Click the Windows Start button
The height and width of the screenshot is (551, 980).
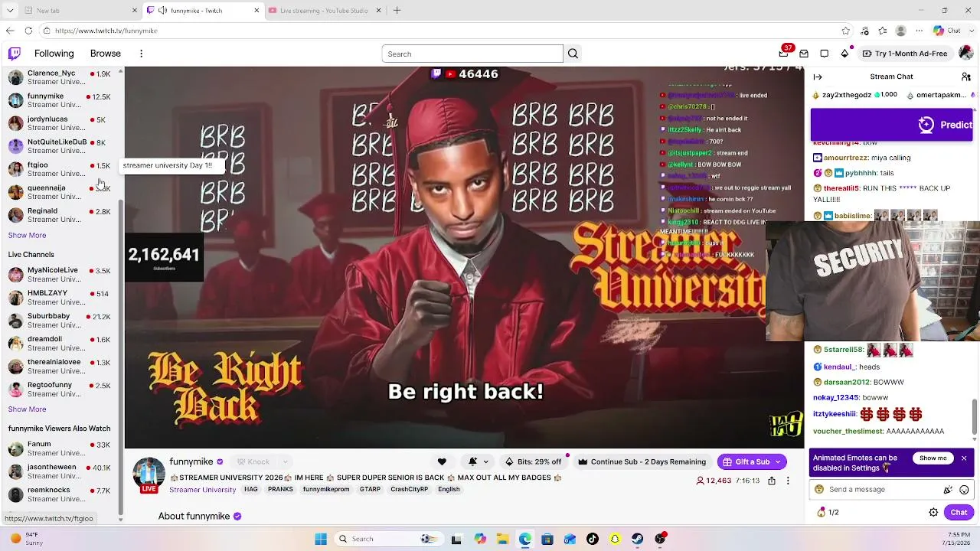(321, 539)
